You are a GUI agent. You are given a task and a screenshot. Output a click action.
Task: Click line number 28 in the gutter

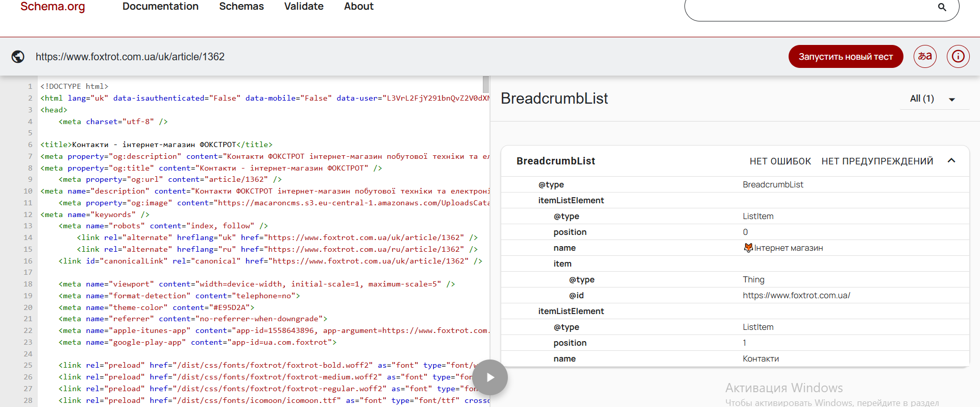(28, 401)
